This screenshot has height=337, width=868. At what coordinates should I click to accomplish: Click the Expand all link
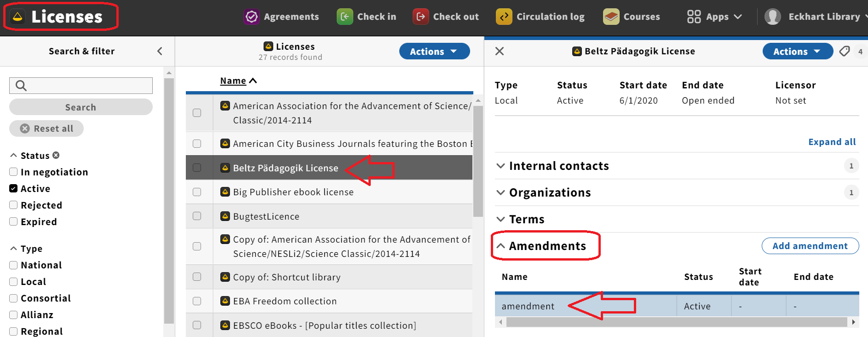click(x=832, y=142)
